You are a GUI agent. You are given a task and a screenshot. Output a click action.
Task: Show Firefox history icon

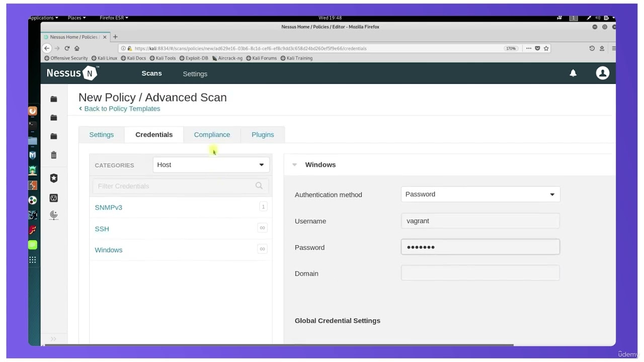[x=592, y=48]
